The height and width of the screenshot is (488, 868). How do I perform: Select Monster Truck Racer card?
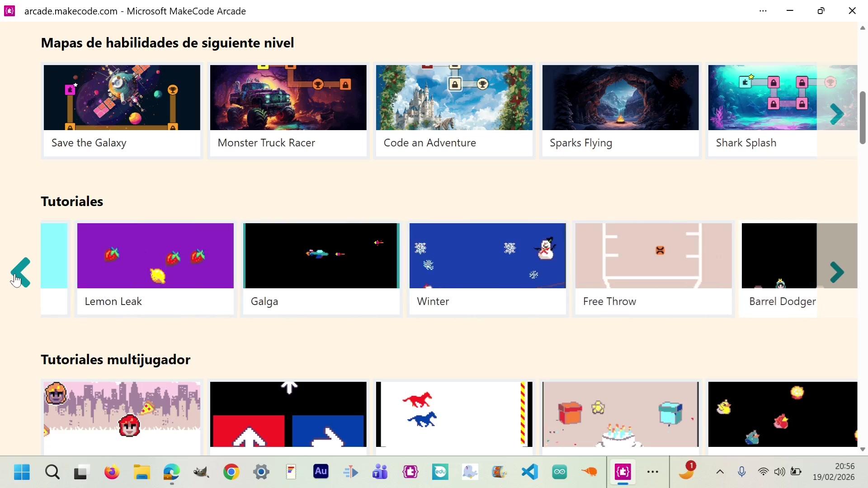[288, 110]
